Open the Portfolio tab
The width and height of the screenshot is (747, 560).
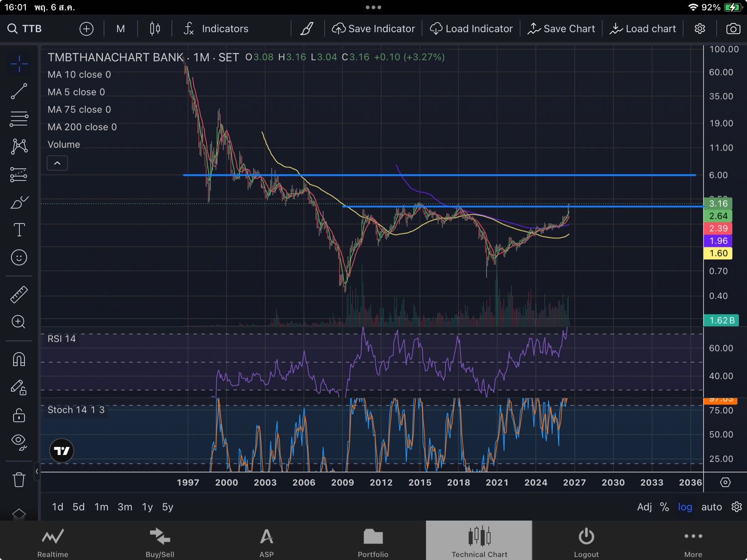coord(373,541)
